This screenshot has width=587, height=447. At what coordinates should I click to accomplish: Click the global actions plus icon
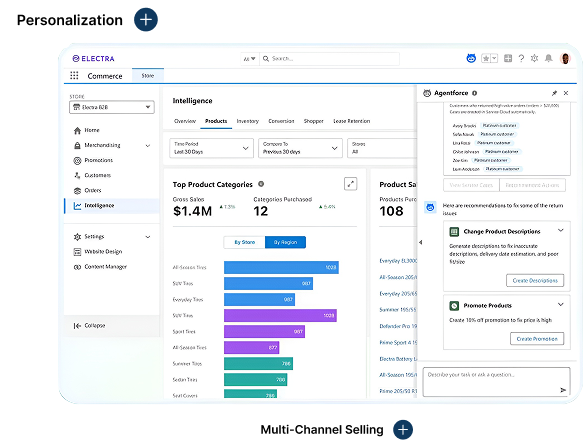tap(508, 58)
